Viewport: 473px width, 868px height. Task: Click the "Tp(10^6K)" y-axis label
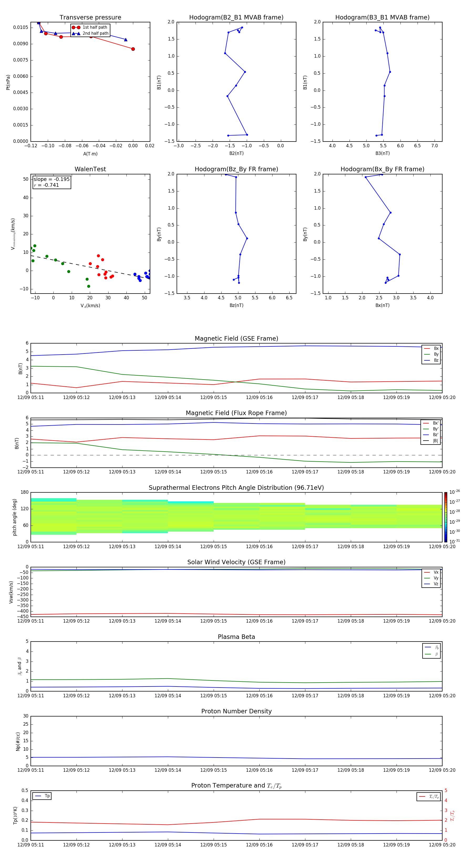coord(15,816)
